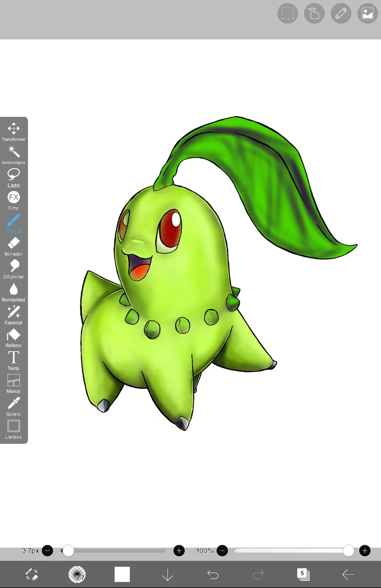Open the white color swatch
Screen dimensions: 381x588
(x=122, y=574)
